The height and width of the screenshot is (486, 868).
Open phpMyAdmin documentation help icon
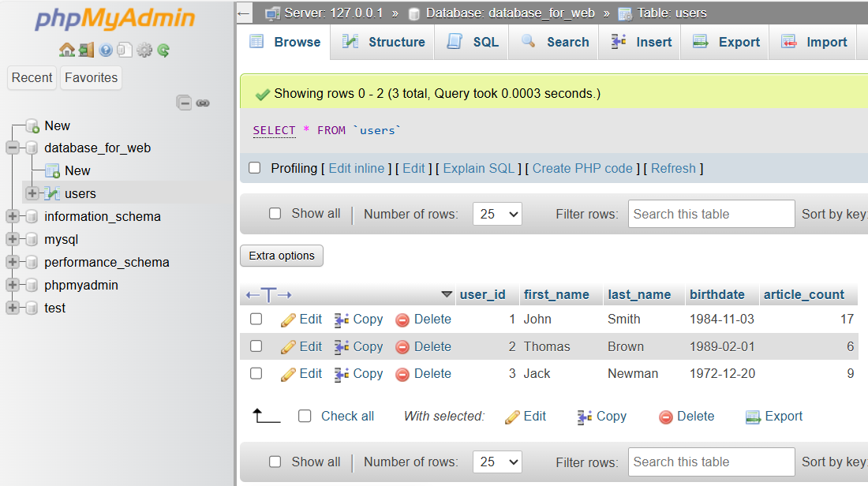pyautogui.click(x=106, y=50)
